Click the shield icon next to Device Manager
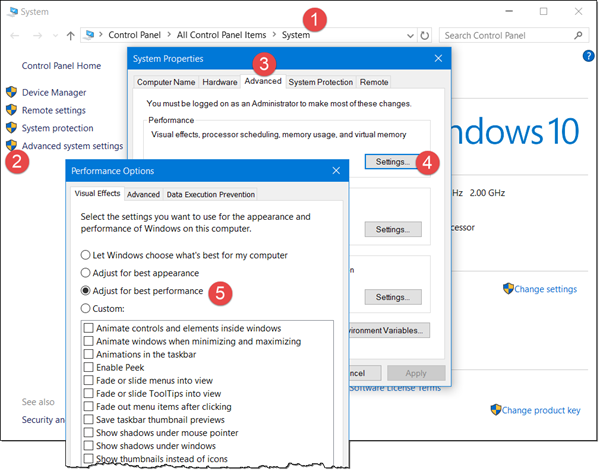This screenshot has width=600, height=471. point(11,92)
